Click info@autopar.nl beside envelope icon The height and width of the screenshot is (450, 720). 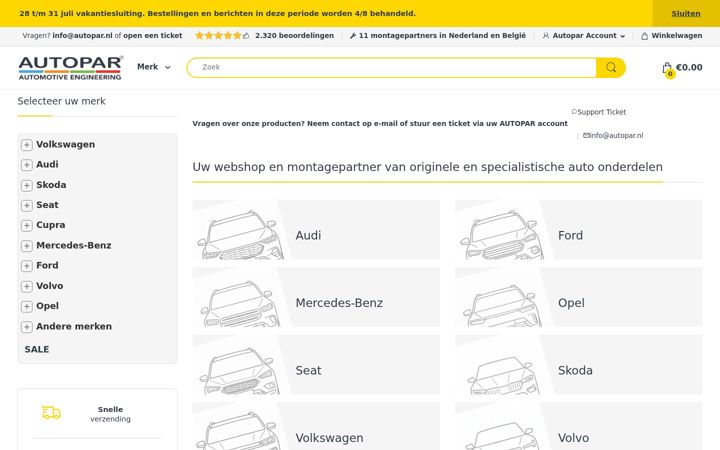616,135
